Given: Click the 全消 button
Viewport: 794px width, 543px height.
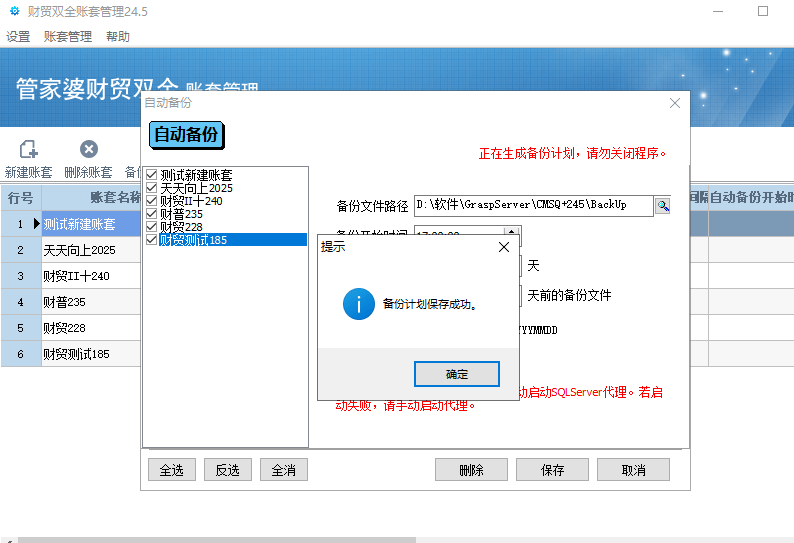Looking at the screenshot, I should [284, 470].
